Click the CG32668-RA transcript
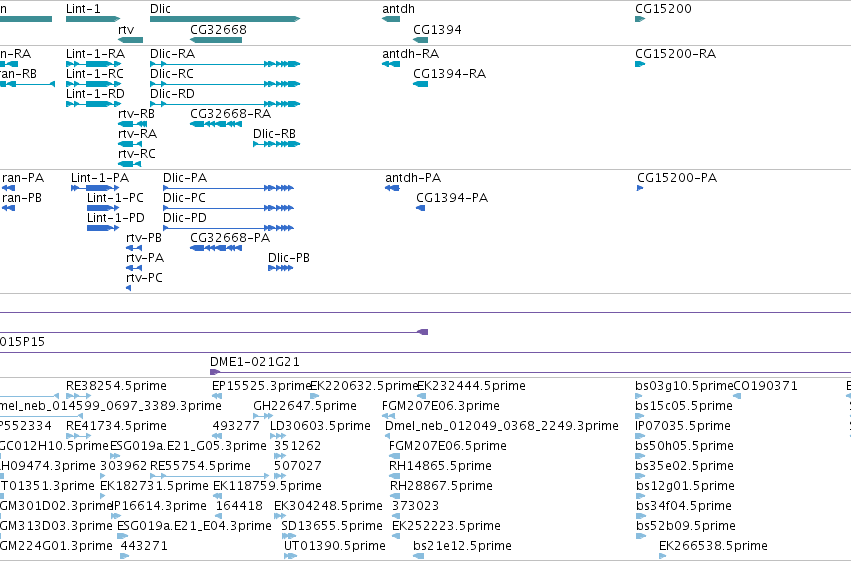 (x=216, y=124)
